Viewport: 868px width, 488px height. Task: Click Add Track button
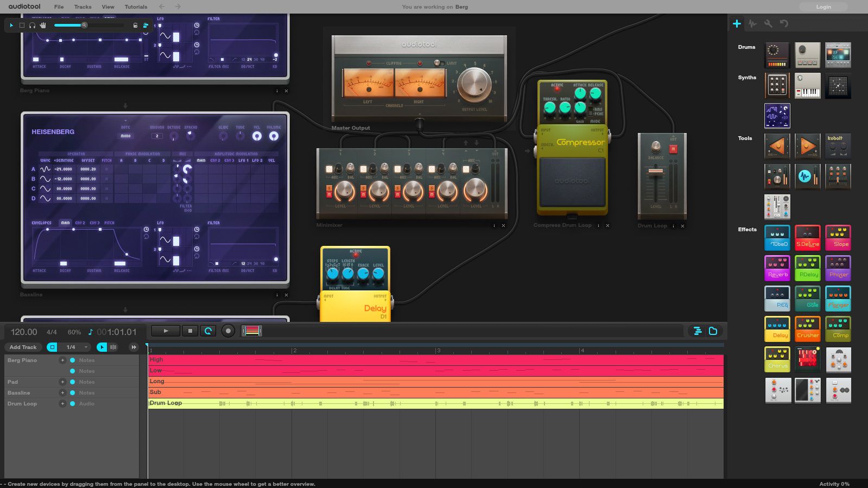(x=23, y=347)
